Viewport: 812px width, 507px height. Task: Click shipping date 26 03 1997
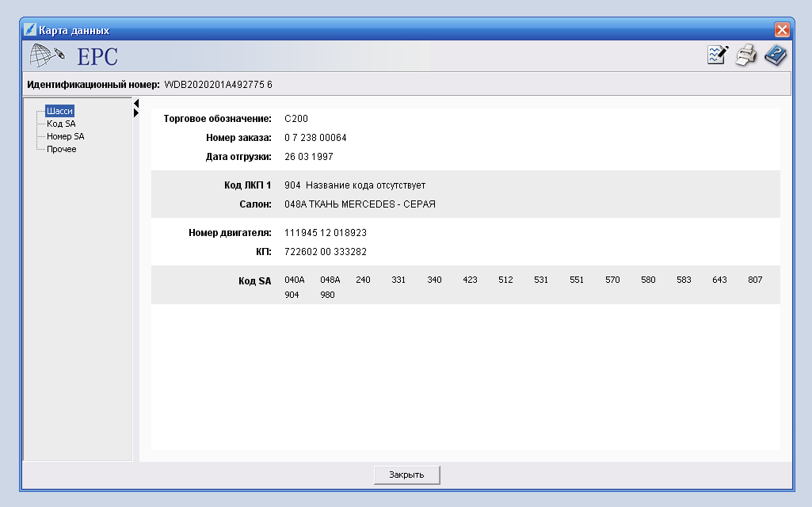tap(309, 157)
